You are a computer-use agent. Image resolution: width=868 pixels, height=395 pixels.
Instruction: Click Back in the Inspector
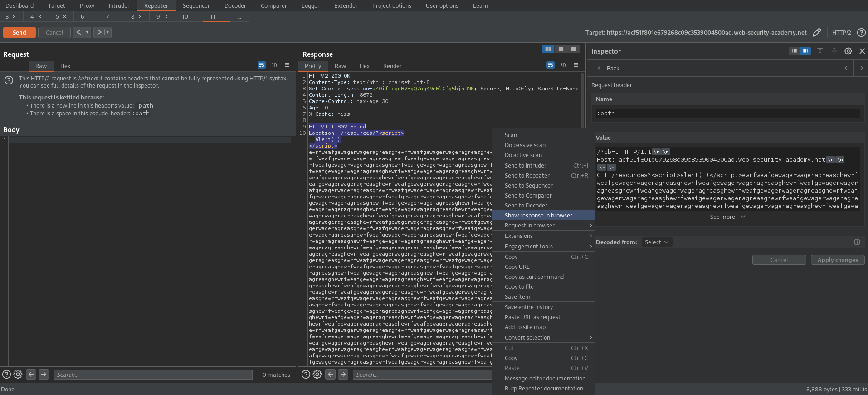[x=608, y=68]
